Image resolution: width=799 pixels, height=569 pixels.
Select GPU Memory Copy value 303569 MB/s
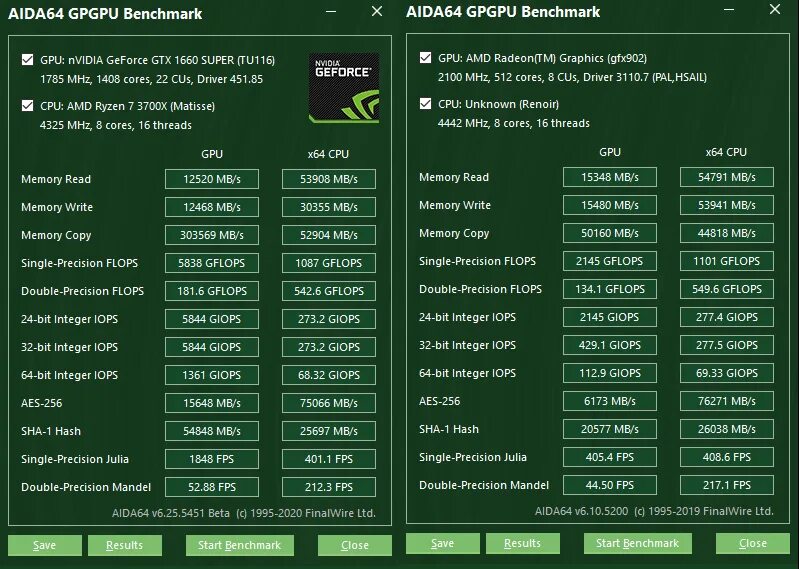tap(212, 235)
